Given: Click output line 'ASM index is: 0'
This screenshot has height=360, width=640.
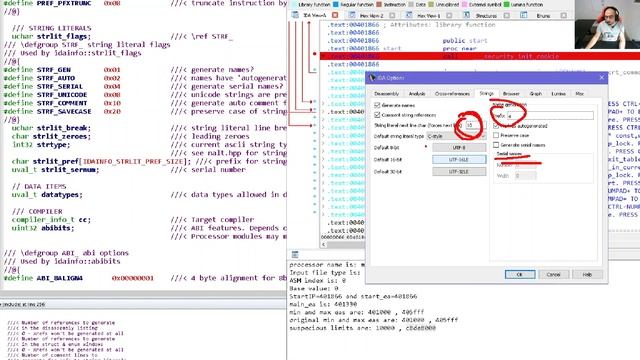Looking at the screenshot, I should click(x=318, y=280).
